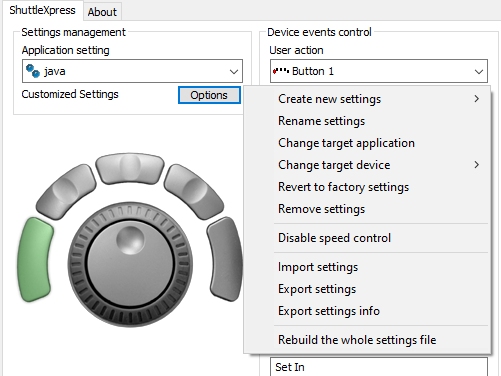This screenshot has height=376, width=501.
Task: Click the green leftmost ShuttleXpress button
Action: coord(35,259)
